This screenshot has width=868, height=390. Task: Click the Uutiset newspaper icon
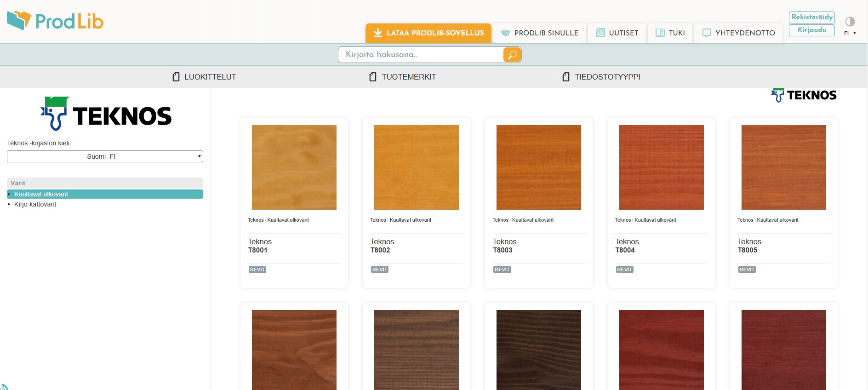tap(600, 33)
